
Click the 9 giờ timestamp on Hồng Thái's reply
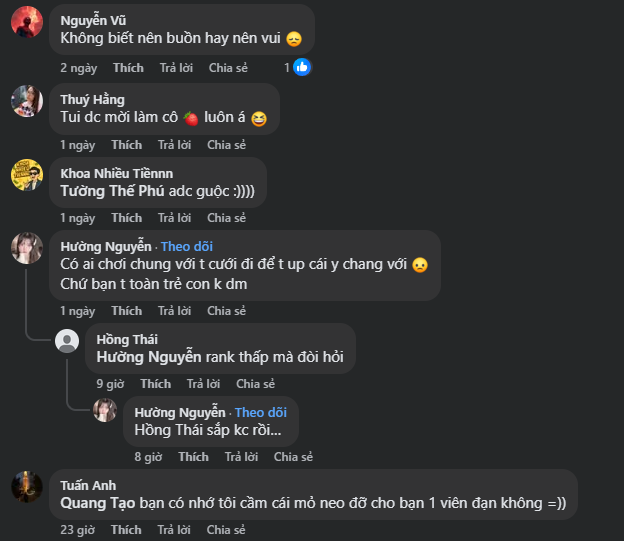click(x=110, y=384)
